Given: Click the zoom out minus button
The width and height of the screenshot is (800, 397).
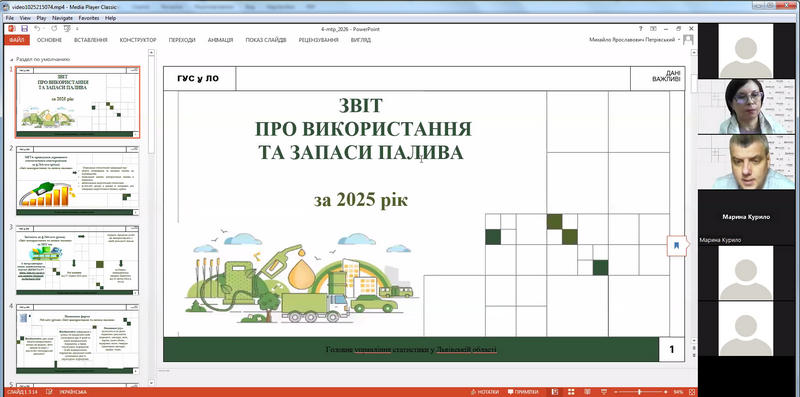Looking at the screenshot, I should [616, 392].
